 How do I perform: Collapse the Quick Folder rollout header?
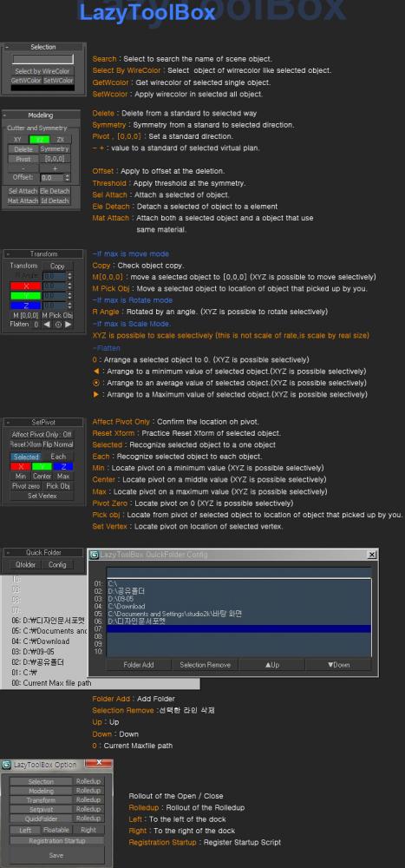[x=43, y=552]
